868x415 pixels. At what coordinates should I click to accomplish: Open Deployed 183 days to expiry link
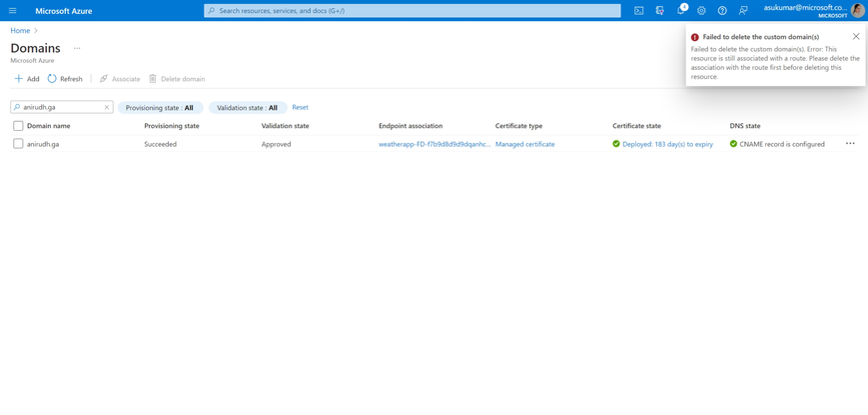click(667, 144)
